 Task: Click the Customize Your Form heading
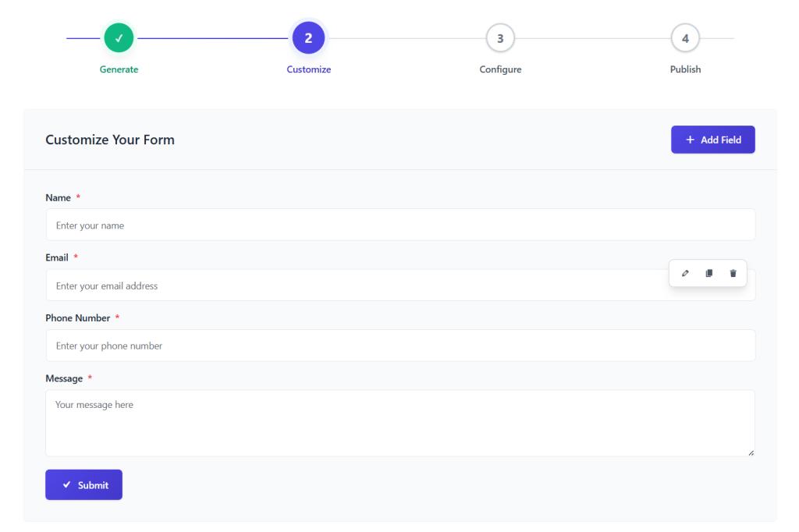pos(110,140)
